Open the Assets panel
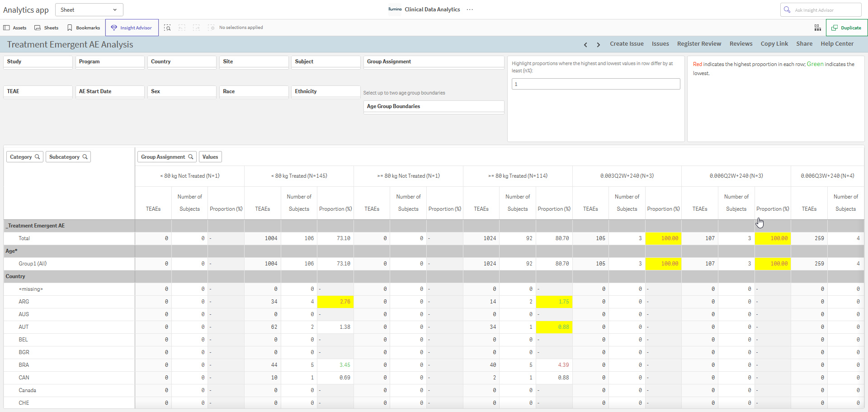Screen dimensions: 868x412 15,28
